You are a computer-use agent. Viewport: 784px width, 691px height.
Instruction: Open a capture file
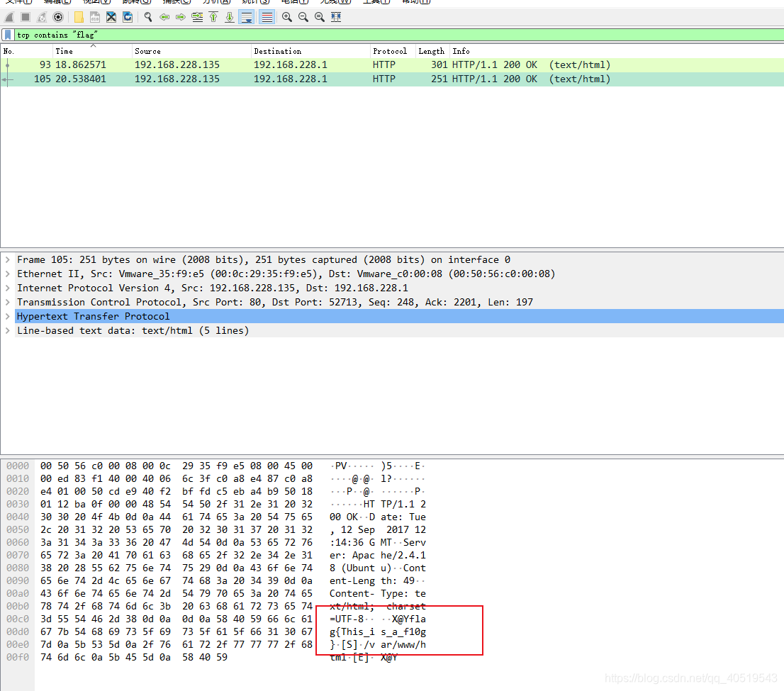[79, 18]
